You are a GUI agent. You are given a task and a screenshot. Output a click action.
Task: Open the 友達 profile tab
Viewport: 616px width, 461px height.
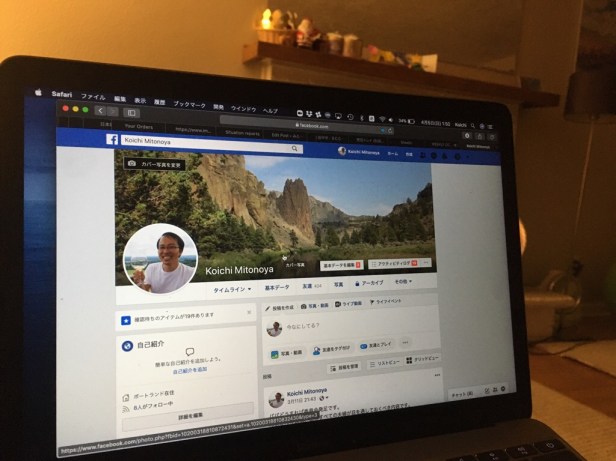tap(312, 285)
